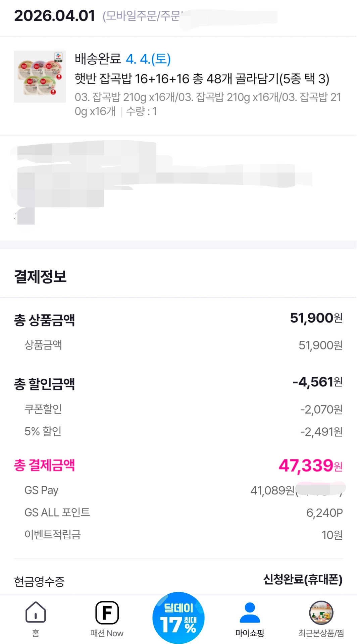Tap the product option text 잡곡밥 210g x16개
The width and height of the screenshot is (357, 644).
click(x=207, y=97)
